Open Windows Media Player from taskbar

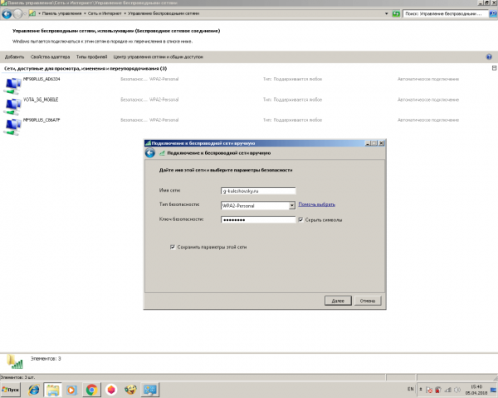(71, 390)
